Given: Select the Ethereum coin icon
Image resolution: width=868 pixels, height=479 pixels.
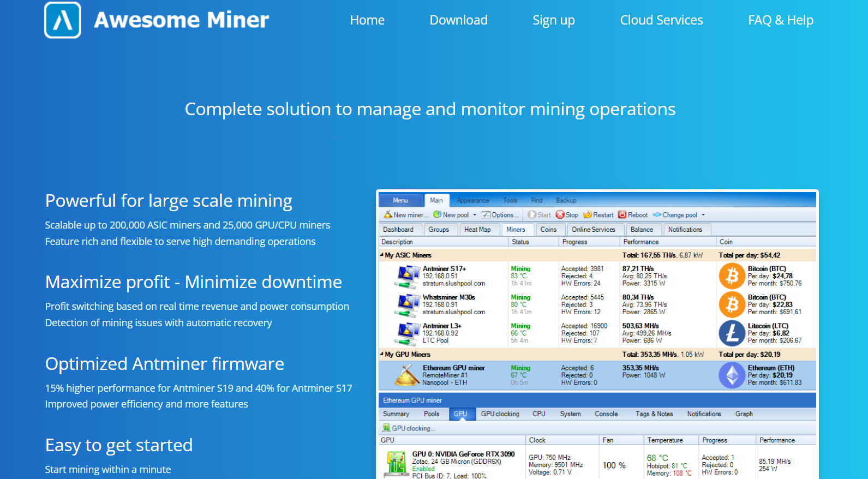Looking at the screenshot, I should [x=732, y=375].
